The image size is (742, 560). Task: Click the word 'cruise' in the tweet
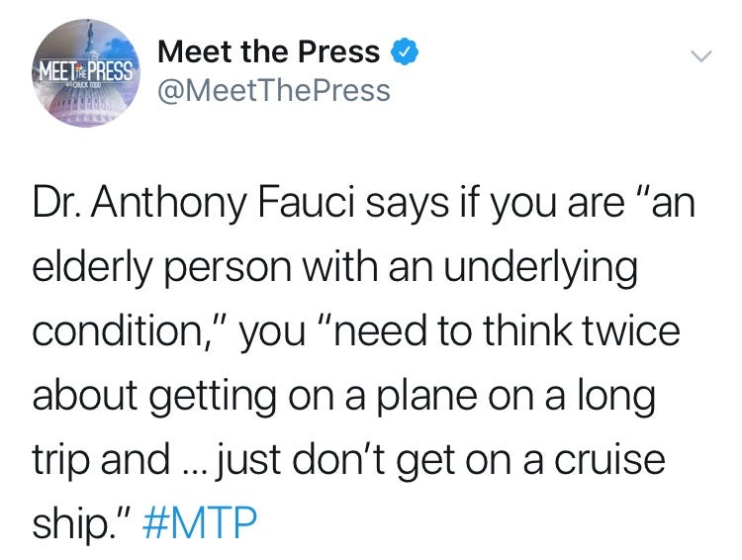[x=609, y=460]
